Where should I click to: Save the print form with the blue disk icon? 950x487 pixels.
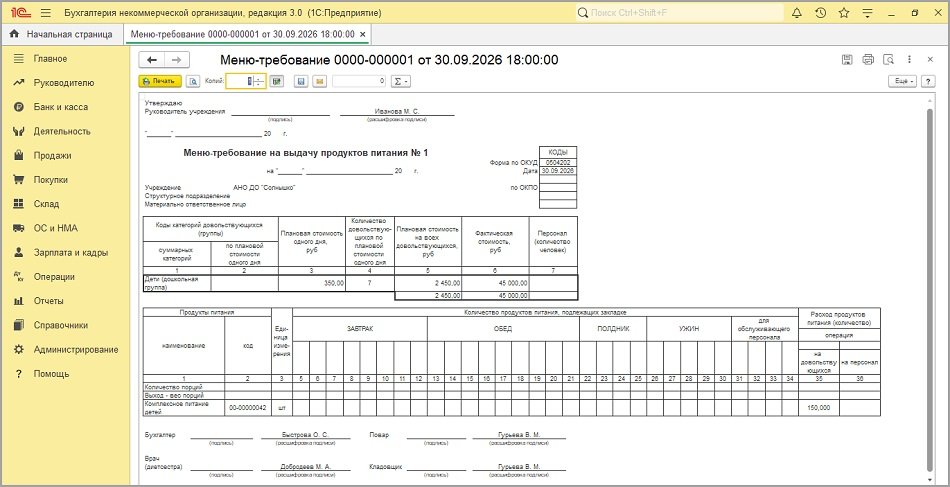click(x=301, y=81)
